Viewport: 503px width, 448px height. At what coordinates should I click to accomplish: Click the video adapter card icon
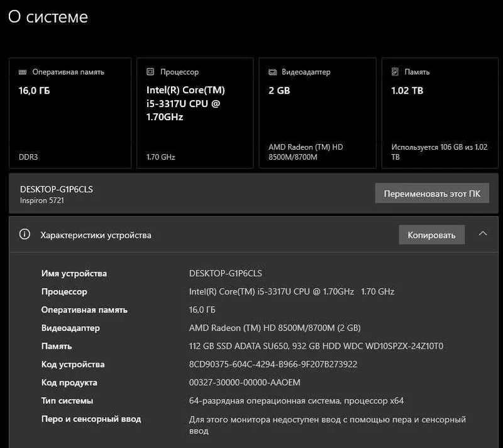[272, 72]
